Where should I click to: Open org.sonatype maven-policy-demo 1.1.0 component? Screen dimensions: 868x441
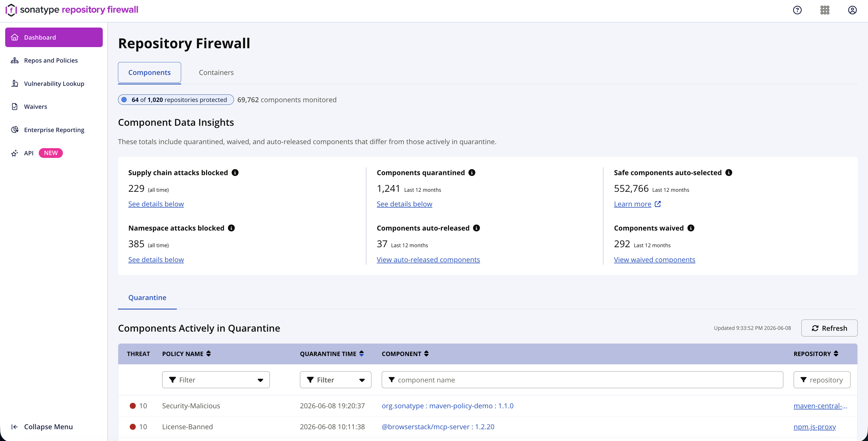pyautogui.click(x=447, y=406)
